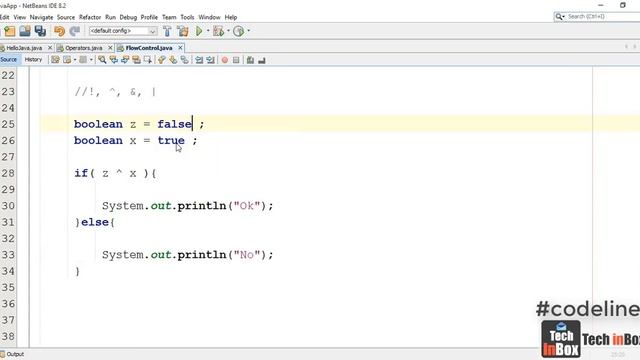Go Forward in editor navigation history
The image size is (640, 360).
tap(83, 60)
